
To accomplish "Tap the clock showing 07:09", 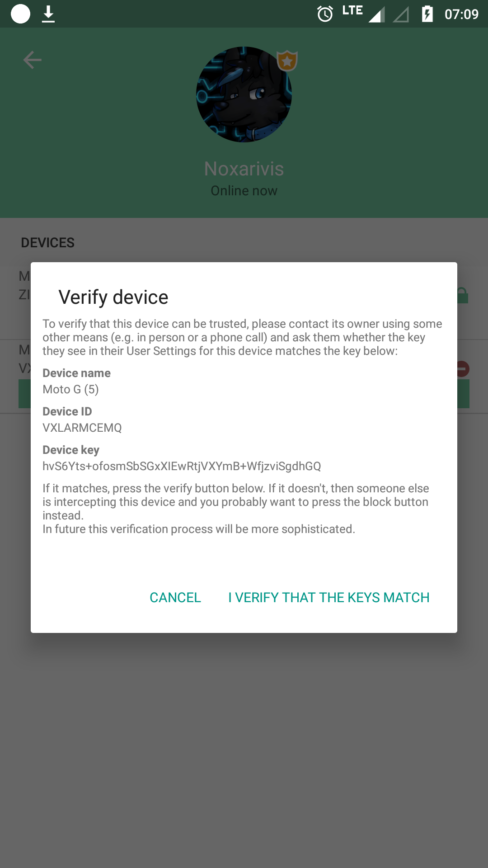I will point(461,14).
